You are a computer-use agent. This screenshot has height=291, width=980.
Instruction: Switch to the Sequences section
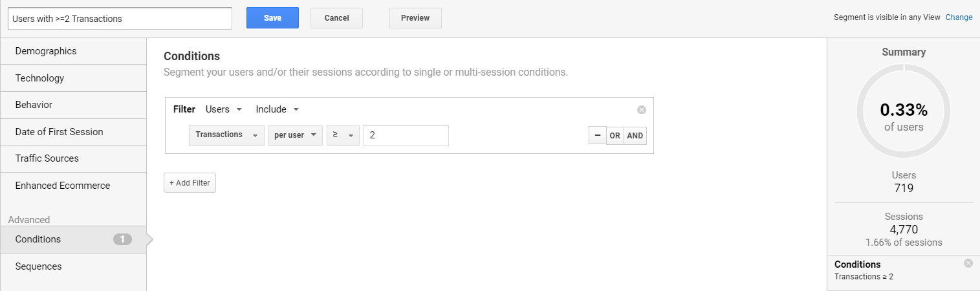coord(39,266)
